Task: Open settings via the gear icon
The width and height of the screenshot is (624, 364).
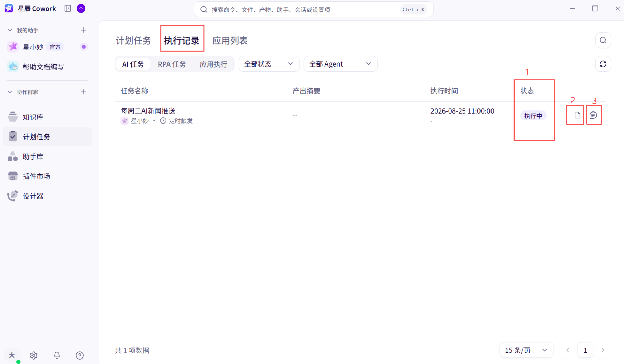Action: tap(34, 355)
